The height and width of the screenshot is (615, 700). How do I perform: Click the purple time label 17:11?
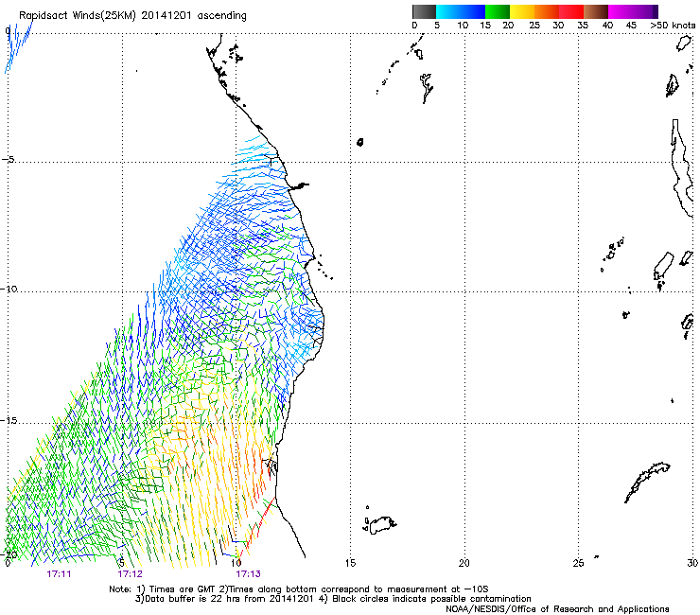(x=59, y=573)
